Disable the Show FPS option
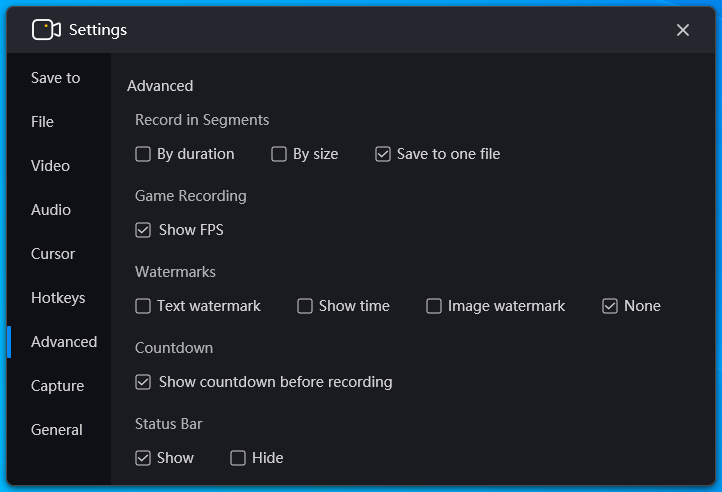722x492 pixels. point(143,230)
